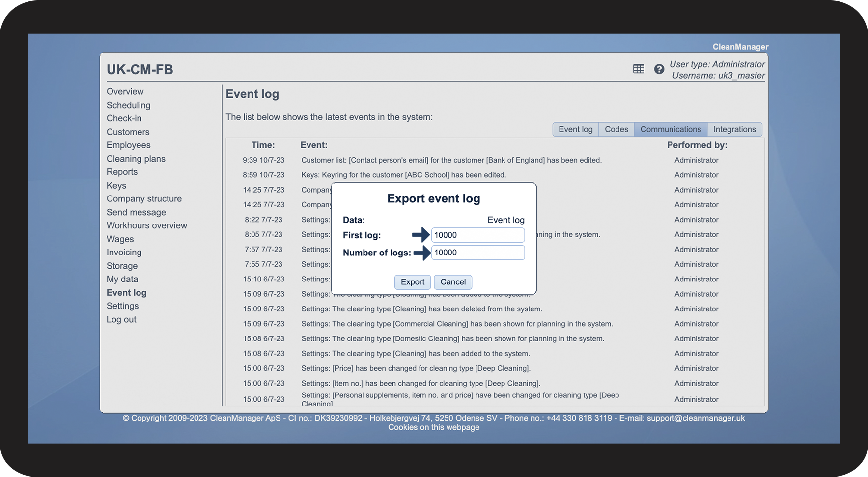Click the First log input field
The width and height of the screenshot is (868, 477).
tap(477, 235)
